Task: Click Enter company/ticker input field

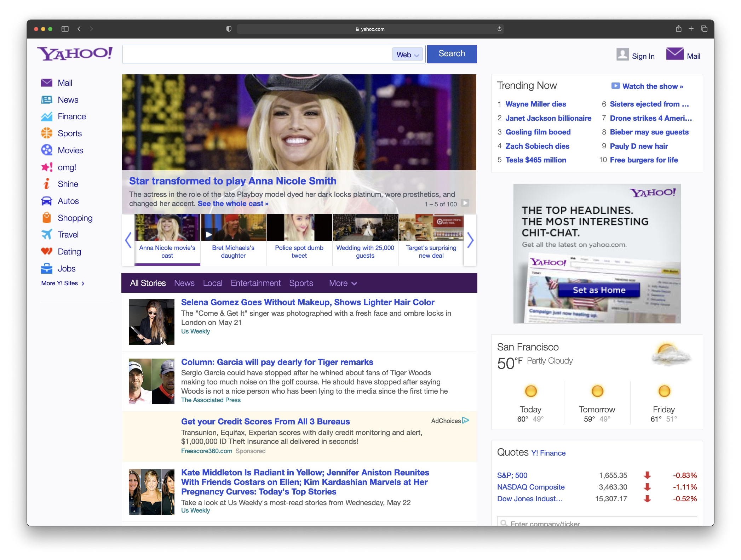Action: (597, 521)
